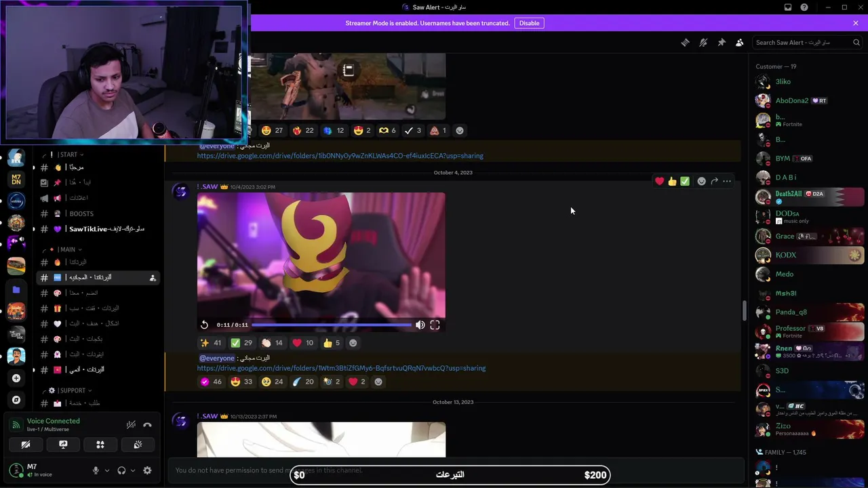Open notification settings bell in the header

point(703,42)
